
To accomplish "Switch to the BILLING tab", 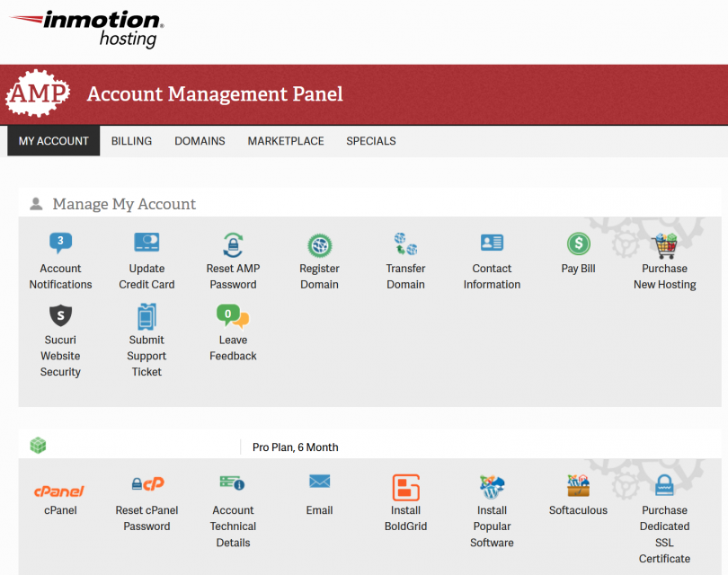I will (131, 141).
